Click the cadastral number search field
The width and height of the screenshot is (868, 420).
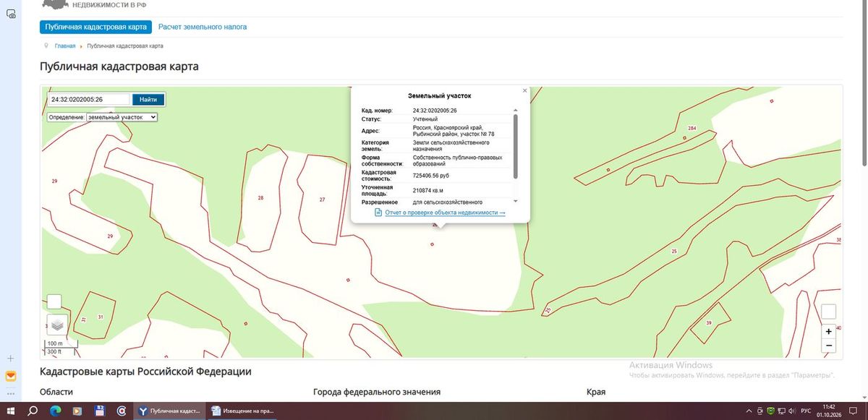(x=89, y=100)
